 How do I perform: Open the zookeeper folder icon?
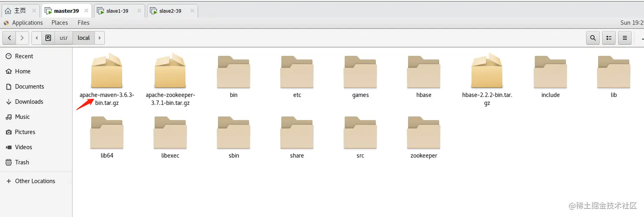pyautogui.click(x=424, y=133)
